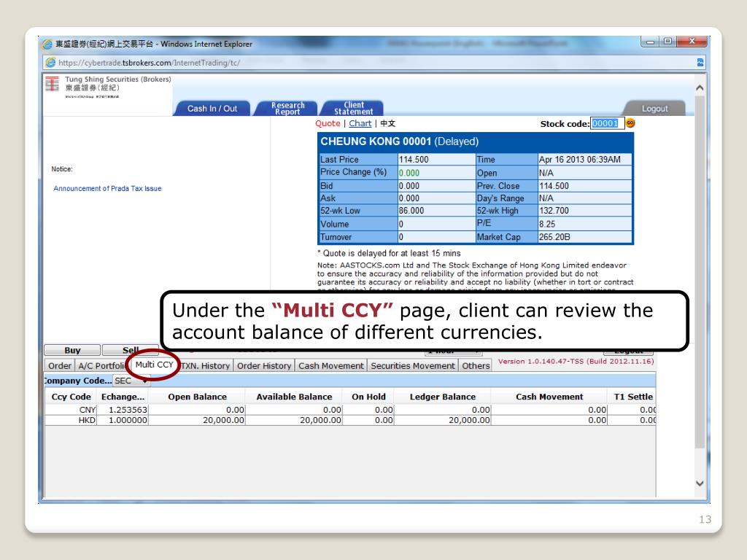The image size is (747, 560).
Task: Click the Tung Shing Securities logo
Action: point(52,84)
